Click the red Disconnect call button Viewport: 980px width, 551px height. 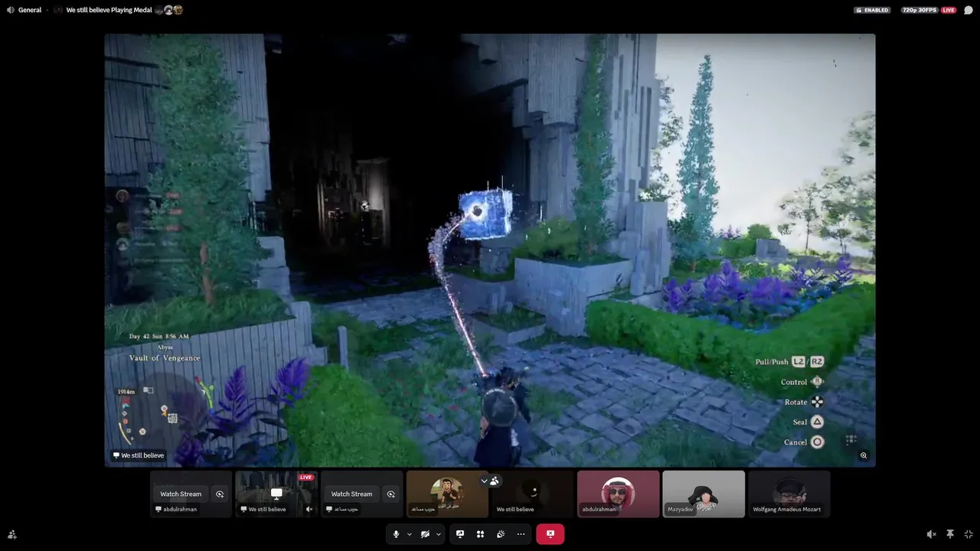550,534
